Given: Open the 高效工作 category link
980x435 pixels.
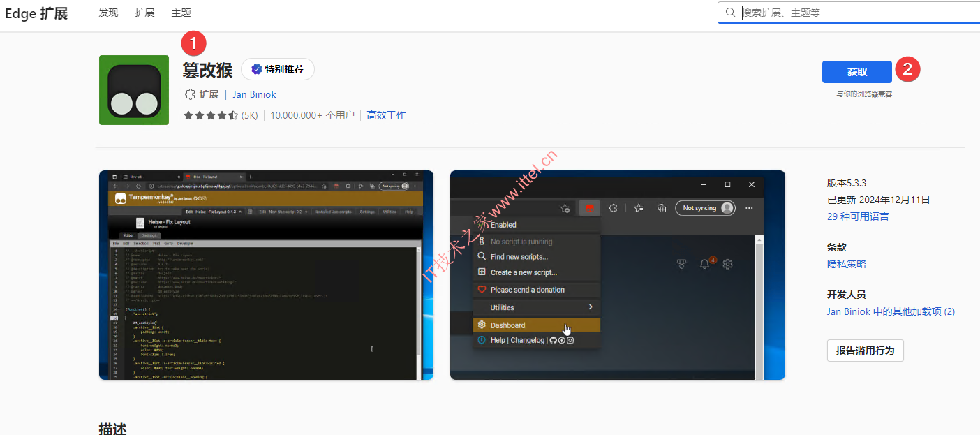Looking at the screenshot, I should pyautogui.click(x=386, y=115).
